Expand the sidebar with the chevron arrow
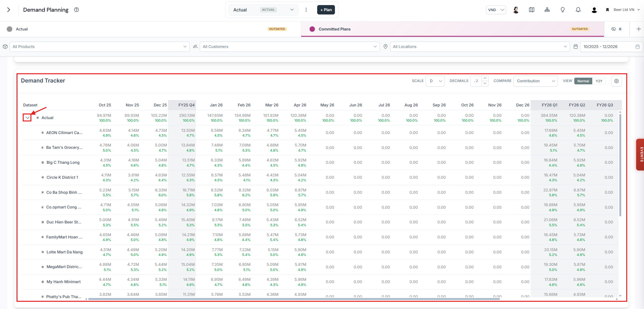This screenshot has height=309, width=644. click(x=9, y=10)
